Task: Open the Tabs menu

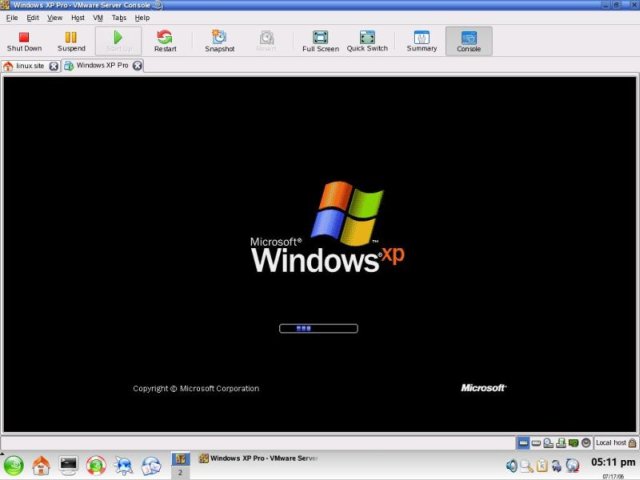Action: pyautogui.click(x=119, y=18)
